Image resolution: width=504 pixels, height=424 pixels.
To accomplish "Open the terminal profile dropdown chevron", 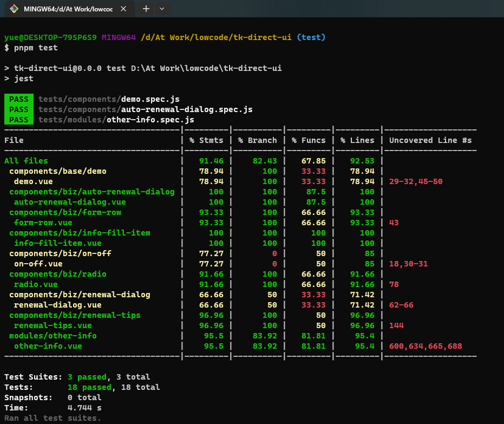I will point(162,9).
